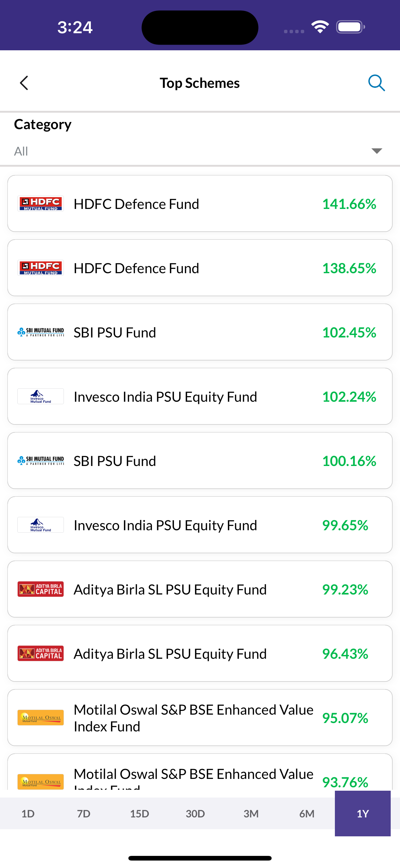Screen dimensions: 400x868
Task: Tap the HDFC logo on 141.66% fund
Action: 41,204
